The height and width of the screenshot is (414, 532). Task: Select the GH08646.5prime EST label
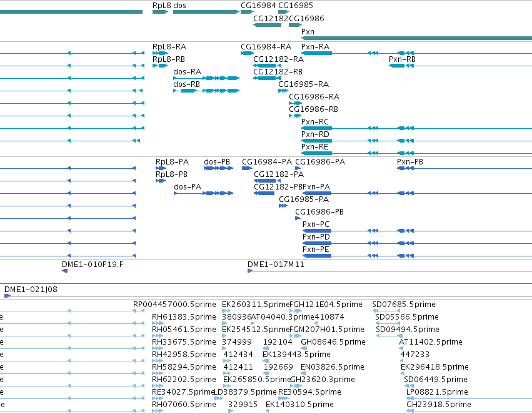pyautogui.click(x=333, y=342)
